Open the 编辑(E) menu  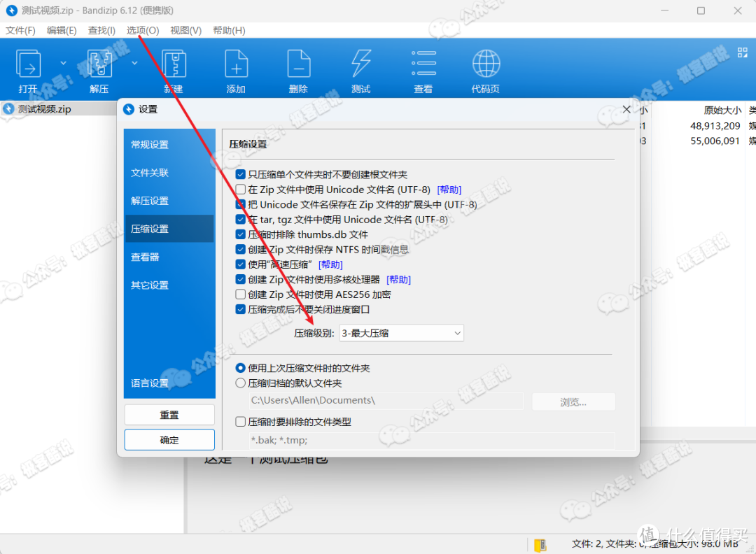pos(62,30)
